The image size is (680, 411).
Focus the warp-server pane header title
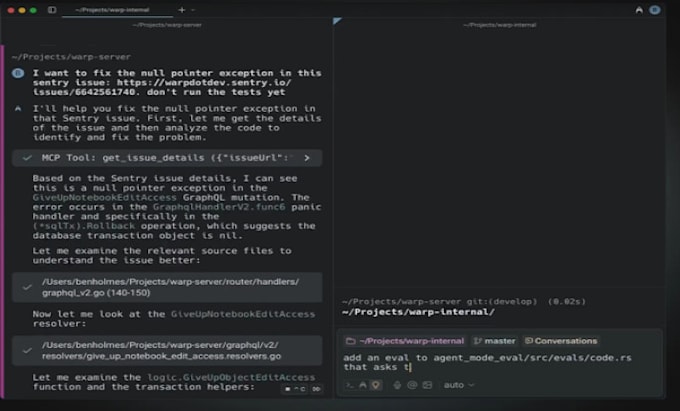(x=167, y=25)
